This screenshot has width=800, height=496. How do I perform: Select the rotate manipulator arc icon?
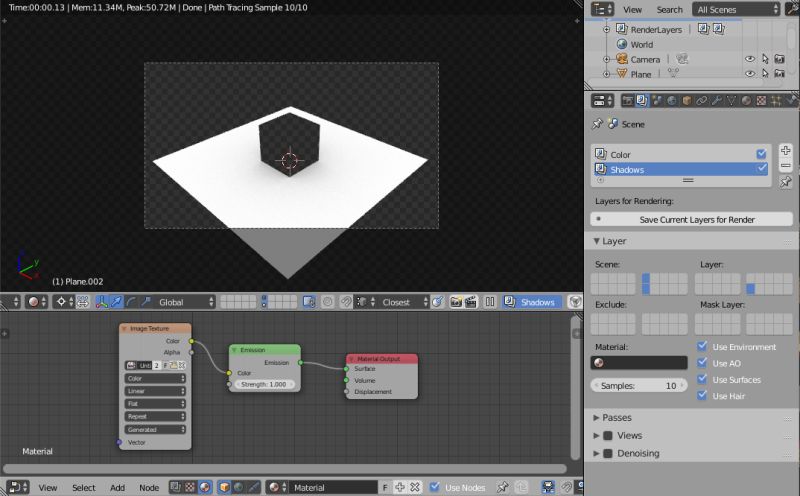pos(131,302)
